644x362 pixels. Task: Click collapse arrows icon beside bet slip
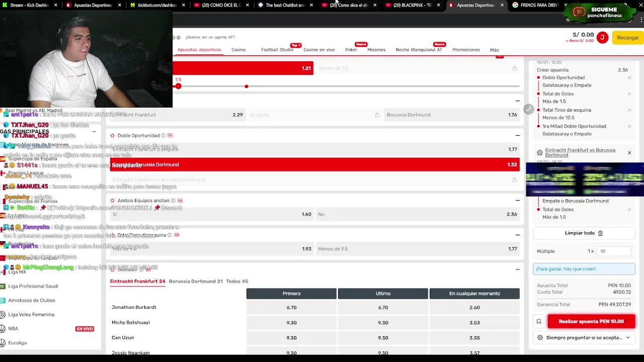[528, 109]
